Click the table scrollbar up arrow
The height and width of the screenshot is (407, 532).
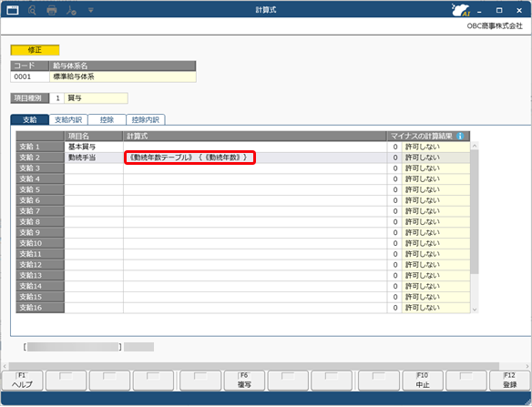click(x=475, y=146)
